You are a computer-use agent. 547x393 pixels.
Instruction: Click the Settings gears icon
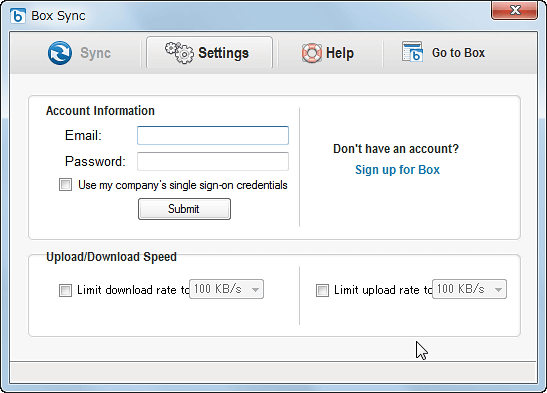(179, 53)
